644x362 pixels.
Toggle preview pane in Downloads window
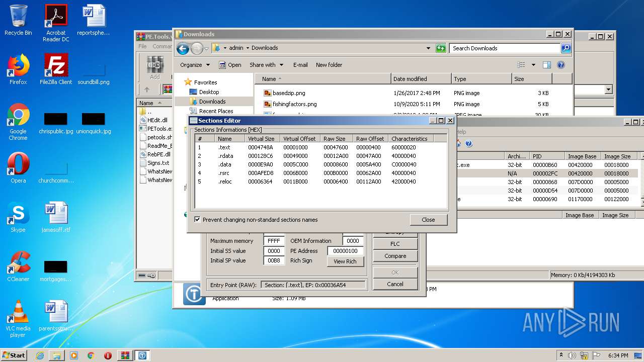coord(547,65)
